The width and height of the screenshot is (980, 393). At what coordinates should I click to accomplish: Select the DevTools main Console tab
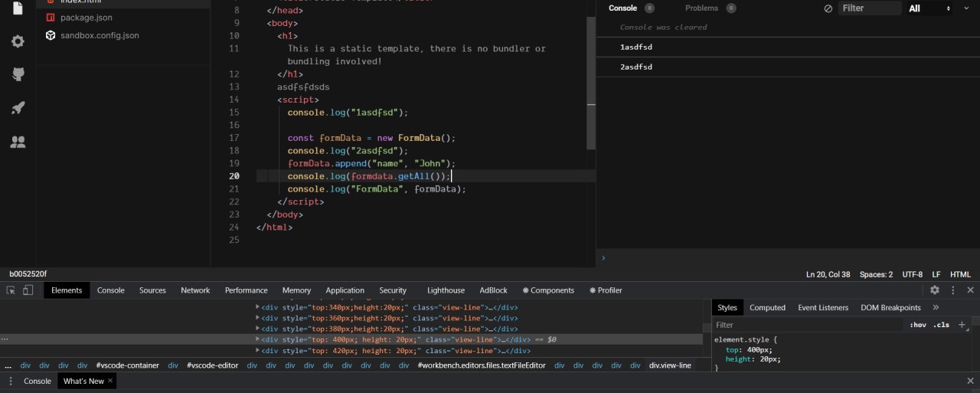click(111, 290)
